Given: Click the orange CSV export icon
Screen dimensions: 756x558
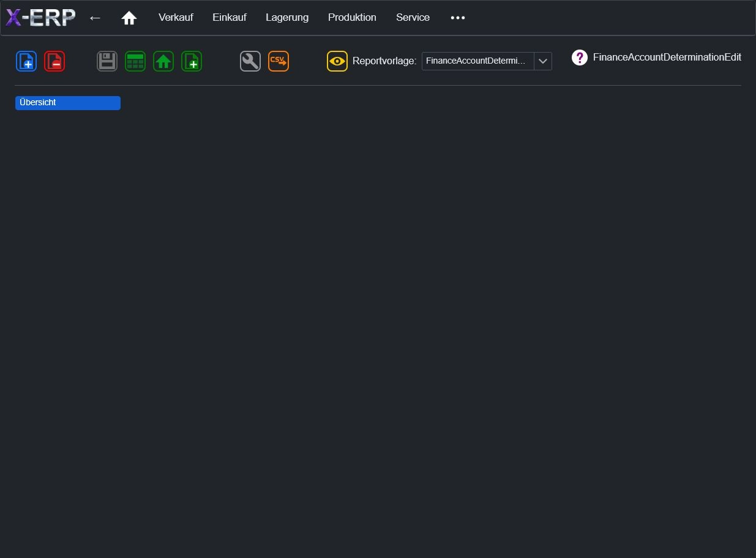Looking at the screenshot, I should pyautogui.click(x=279, y=61).
